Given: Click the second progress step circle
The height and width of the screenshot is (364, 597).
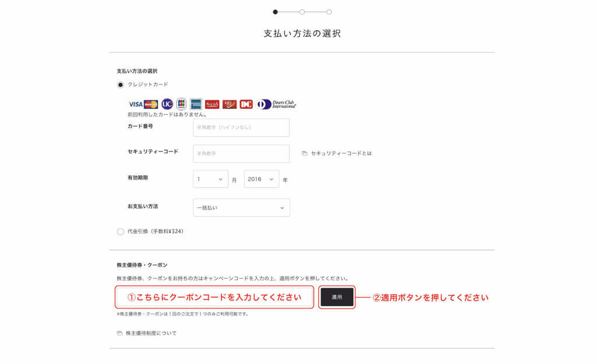Looking at the screenshot, I should coord(302,12).
